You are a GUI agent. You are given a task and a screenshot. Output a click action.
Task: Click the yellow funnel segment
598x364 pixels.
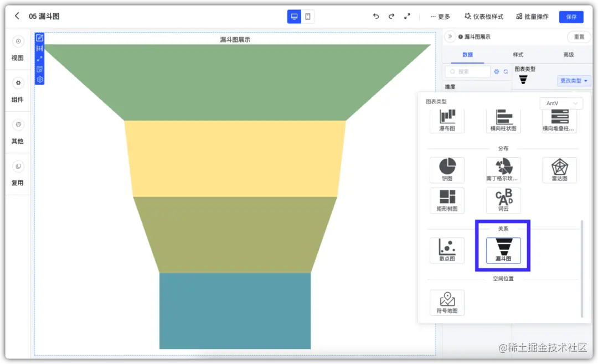[235, 159]
